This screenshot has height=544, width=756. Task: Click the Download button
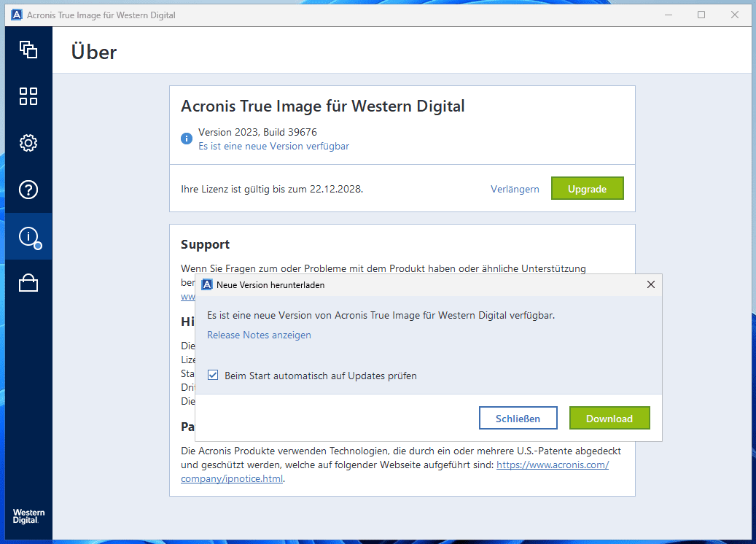(x=609, y=419)
